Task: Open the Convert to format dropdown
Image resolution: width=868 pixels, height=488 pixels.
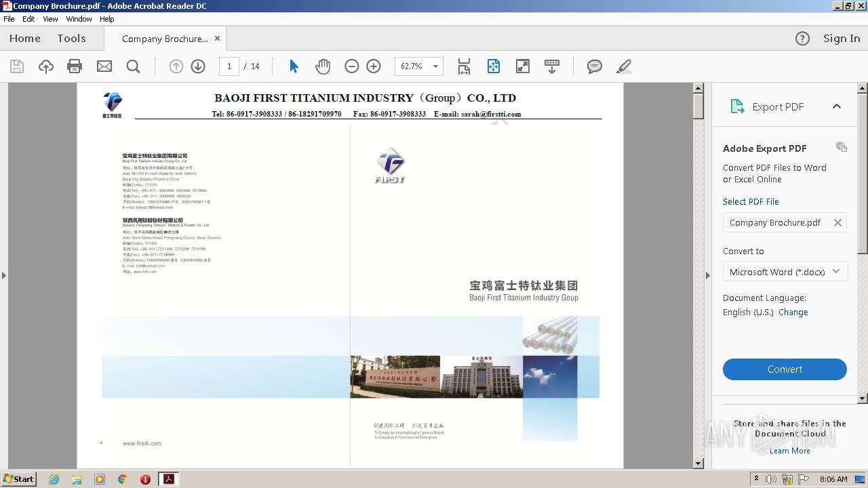Action: pyautogui.click(x=785, y=272)
